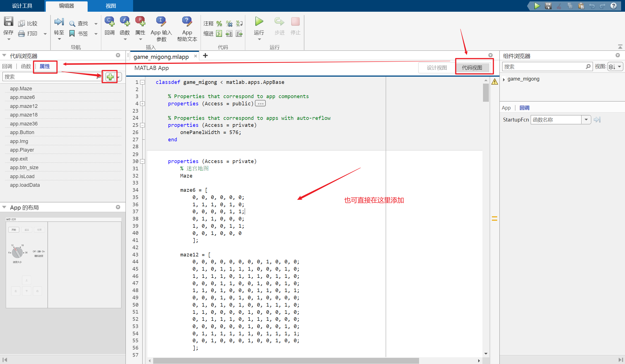Switch to Code View
The image size is (625, 364).
[x=472, y=68]
